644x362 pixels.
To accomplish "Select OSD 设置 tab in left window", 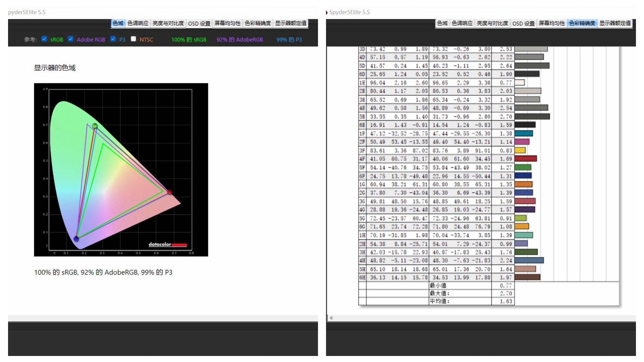I will click(199, 23).
